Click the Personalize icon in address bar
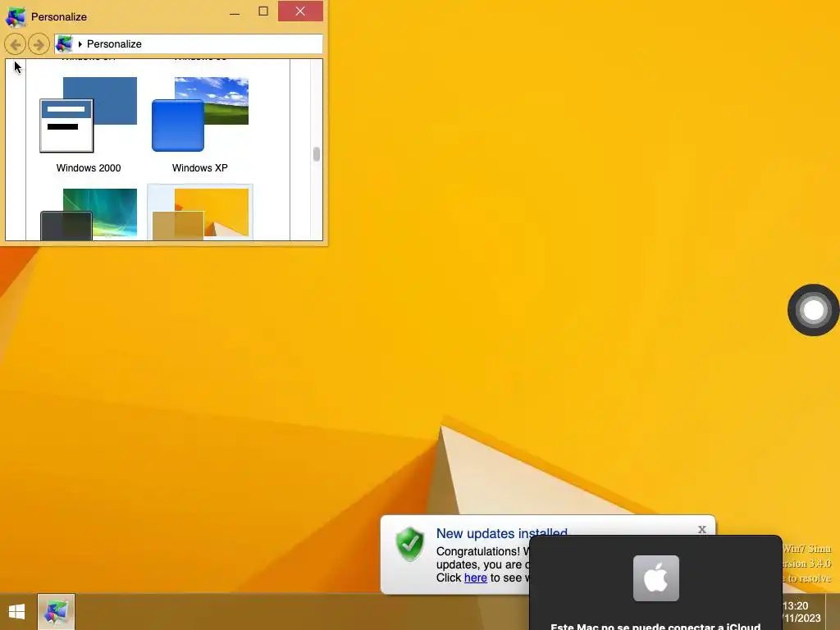The height and width of the screenshot is (630, 840). point(64,44)
